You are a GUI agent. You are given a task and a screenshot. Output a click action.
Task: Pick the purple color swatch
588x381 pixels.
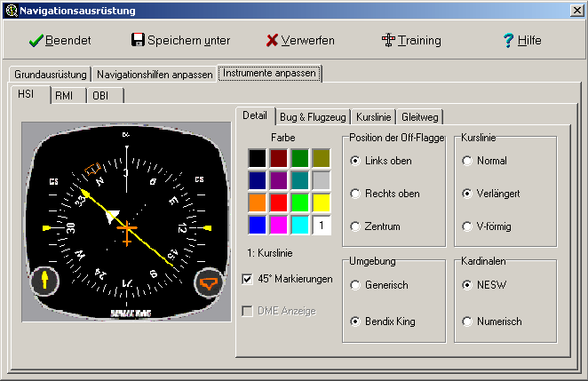tap(279, 180)
